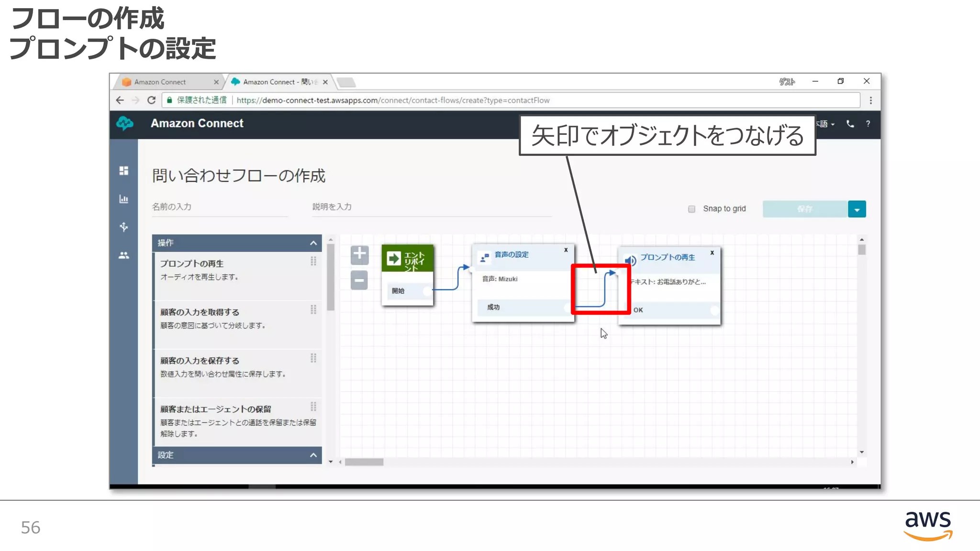Grab the drag handle of 顧客の入力を保存する
980x551 pixels.
pos(313,358)
